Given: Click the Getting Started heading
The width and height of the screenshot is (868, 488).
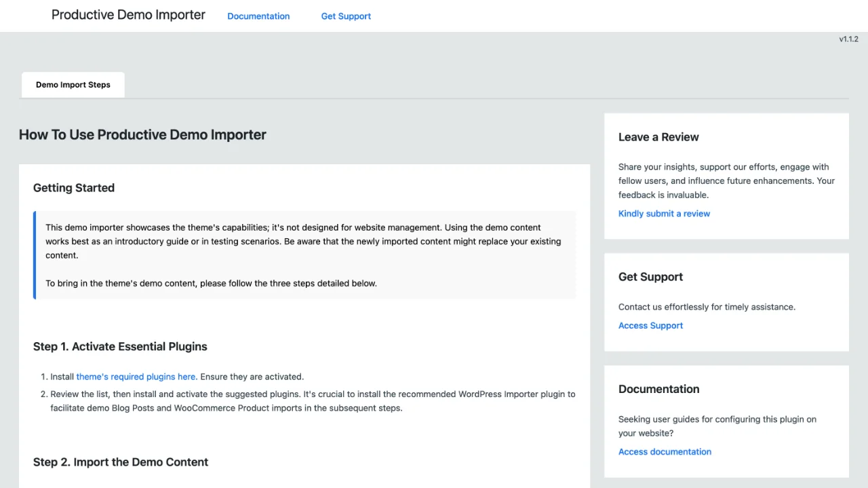Looking at the screenshot, I should click(x=74, y=188).
